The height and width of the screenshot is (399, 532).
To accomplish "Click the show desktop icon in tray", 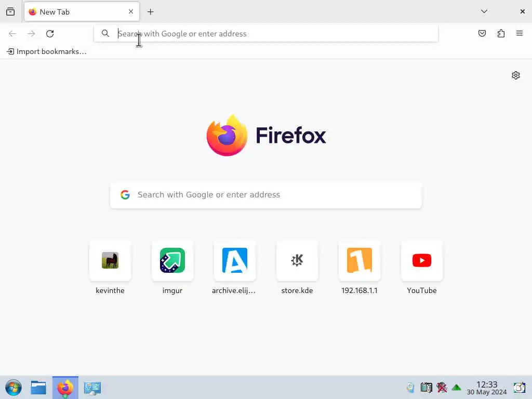I will pyautogui.click(x=520, y=388).
